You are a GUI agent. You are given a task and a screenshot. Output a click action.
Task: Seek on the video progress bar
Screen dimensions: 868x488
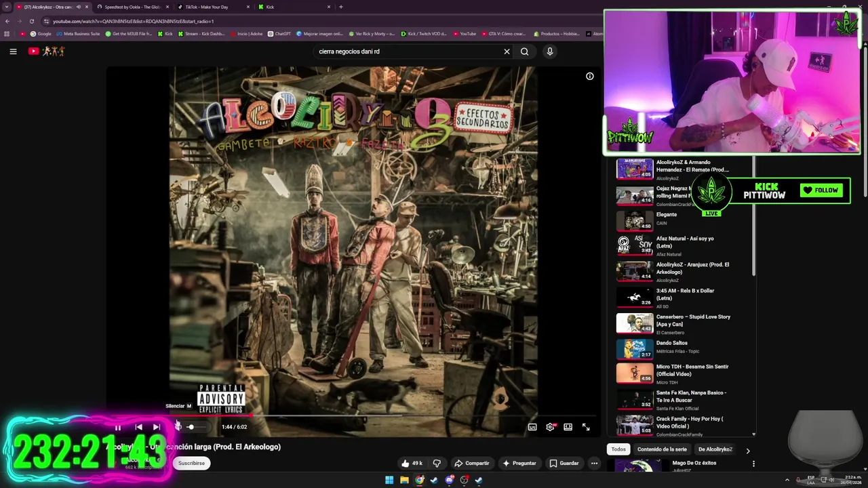pos(353,415)
